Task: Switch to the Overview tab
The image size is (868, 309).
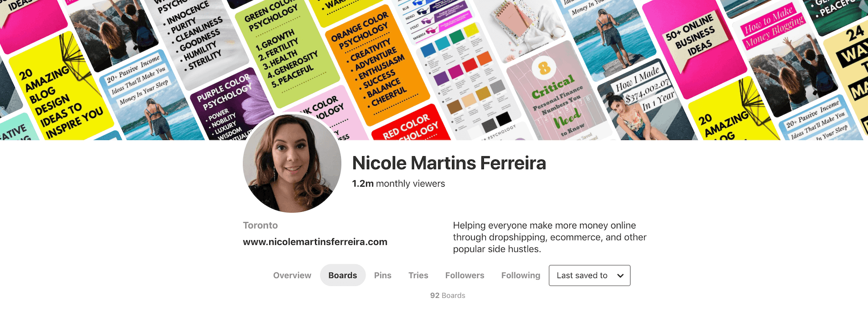Action: point(292,275)
